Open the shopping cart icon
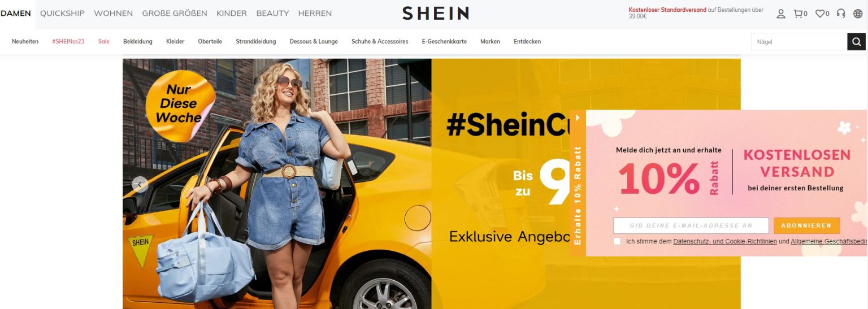 (x=800, y=14)
